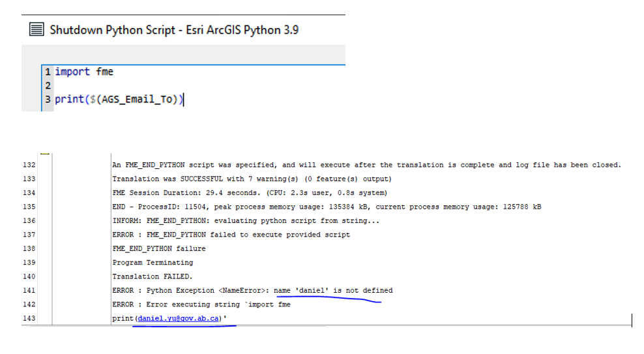Screen dimensions: 644x354
Task: Select log line 'Translation FAILED.'
Action: pyautogui.click(x=153, y=277)
